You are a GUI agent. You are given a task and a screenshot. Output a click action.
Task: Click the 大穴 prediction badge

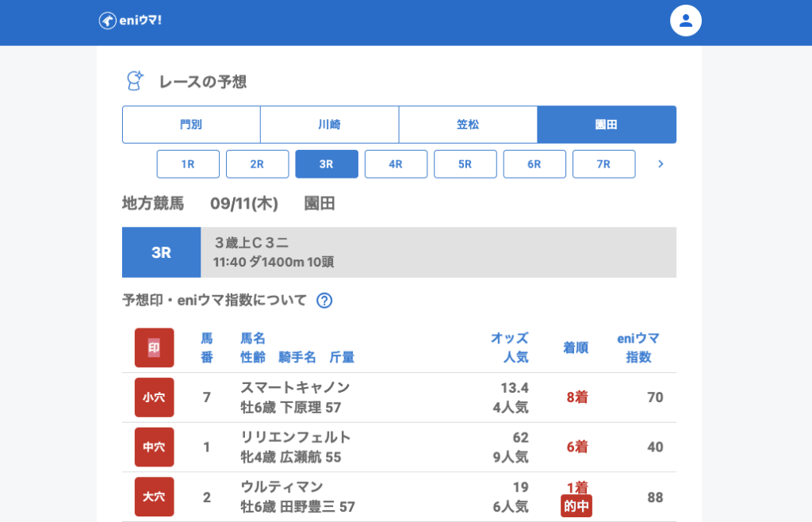pos(154,497)
